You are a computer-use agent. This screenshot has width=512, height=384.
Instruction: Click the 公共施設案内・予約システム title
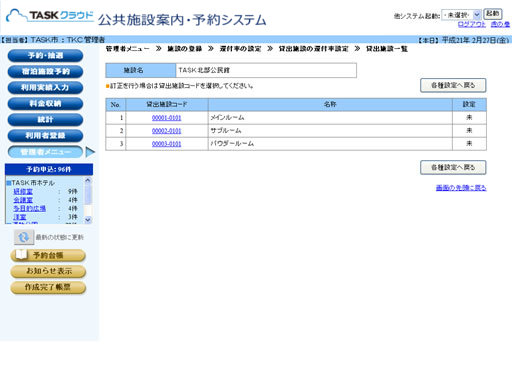click(x=182, y=20)
